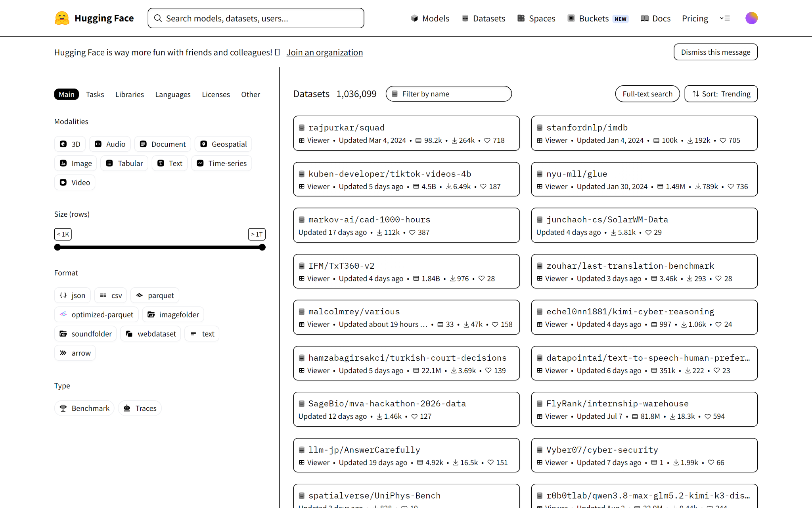Filter by Traces type
Screen dimensions: 812x508
[x=140, y=408]
